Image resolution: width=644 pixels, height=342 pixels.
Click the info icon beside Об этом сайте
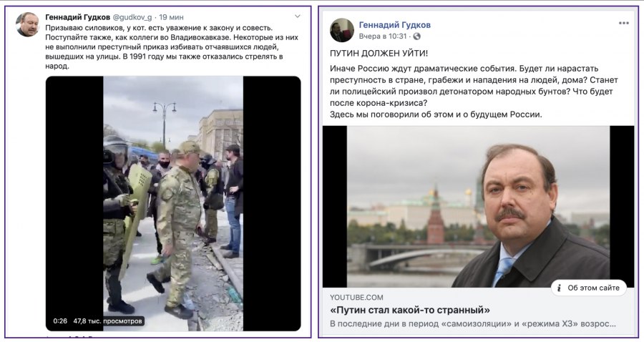[559, 288]
